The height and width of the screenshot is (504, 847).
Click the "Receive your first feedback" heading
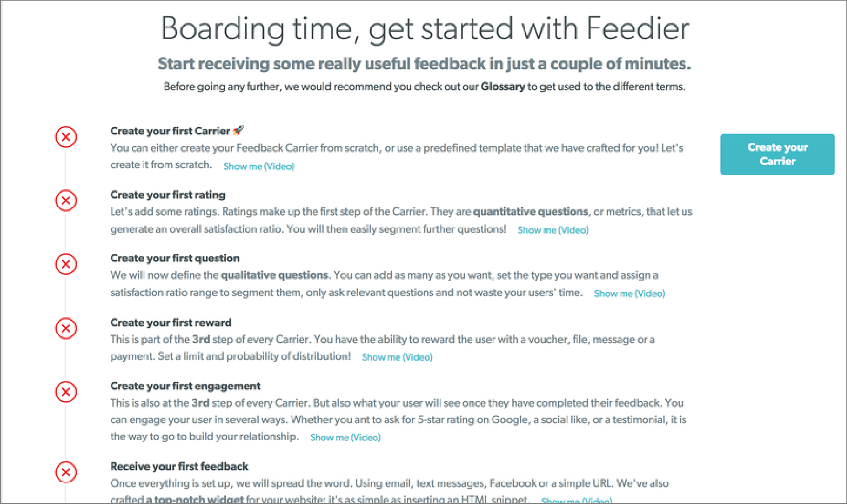point(179,466)
